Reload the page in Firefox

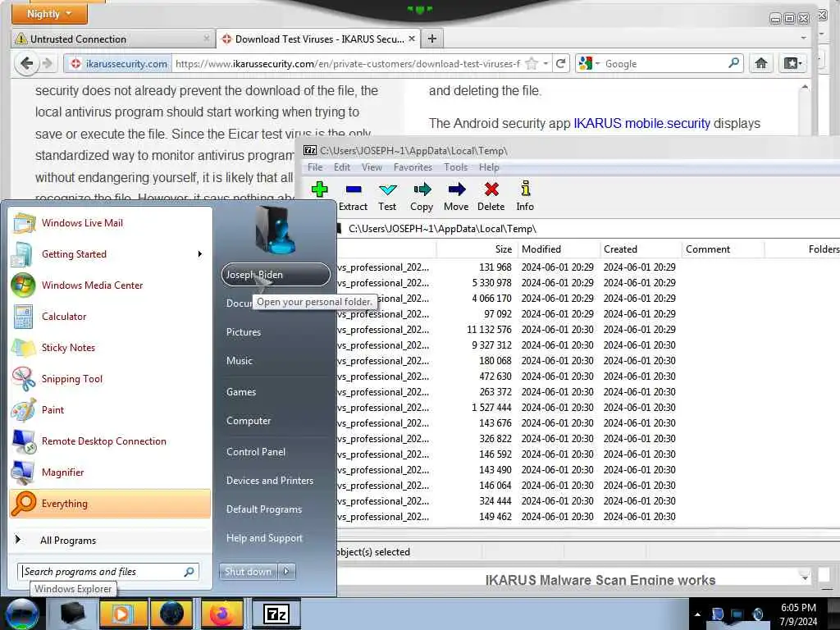[561, 64]
